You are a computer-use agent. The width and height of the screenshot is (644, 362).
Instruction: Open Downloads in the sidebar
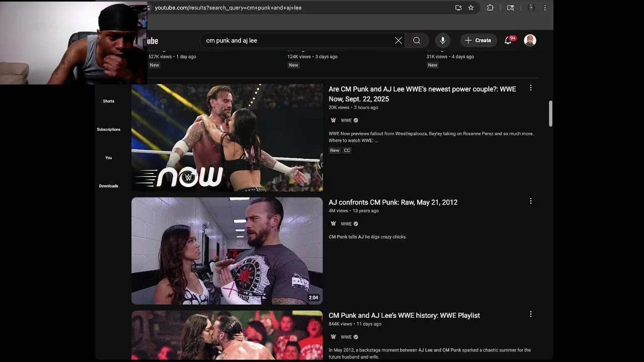tap(109, 186)
